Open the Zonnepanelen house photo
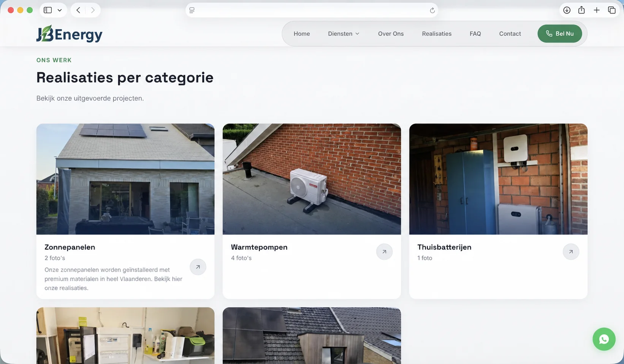This screenshot has width=624, height=364. pos(125,179)
